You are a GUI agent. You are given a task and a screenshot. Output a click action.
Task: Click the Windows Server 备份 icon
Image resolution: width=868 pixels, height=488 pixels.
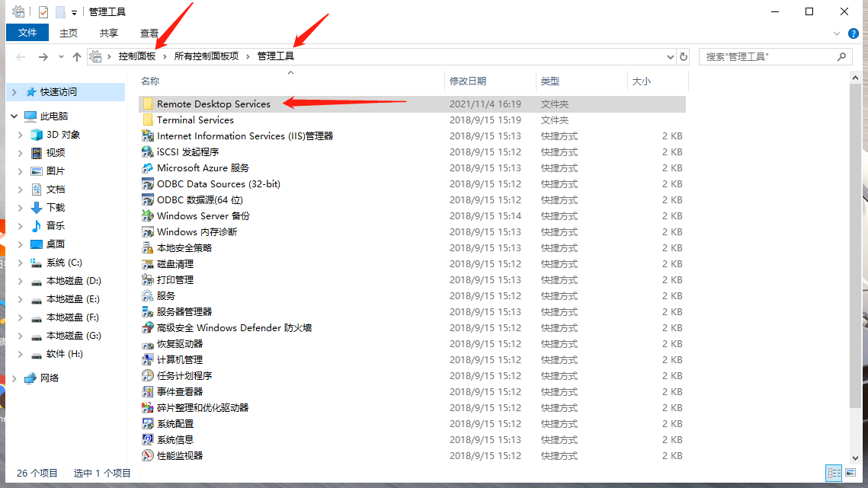coord(148,216)
